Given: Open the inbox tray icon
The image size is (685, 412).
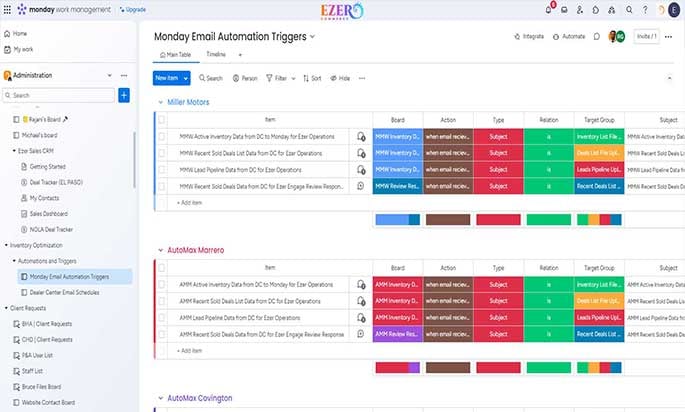Looking at the screenshot, I should (x=564, y=10).
